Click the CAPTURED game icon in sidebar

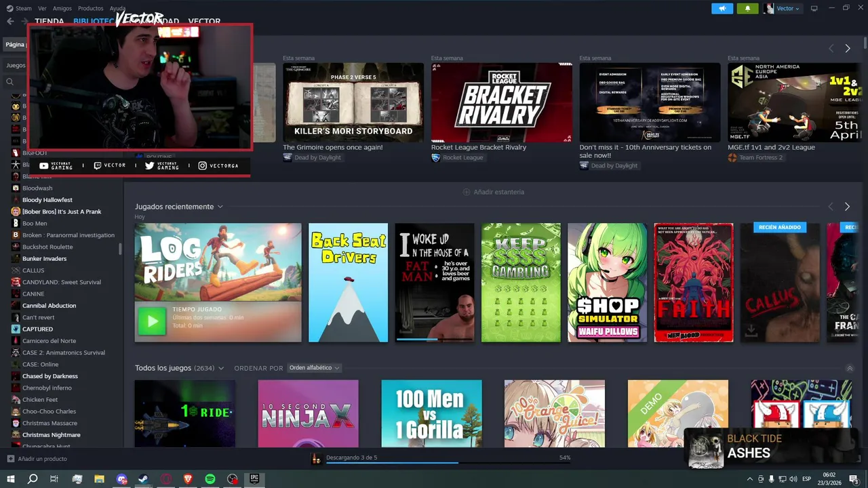(16, 329)
